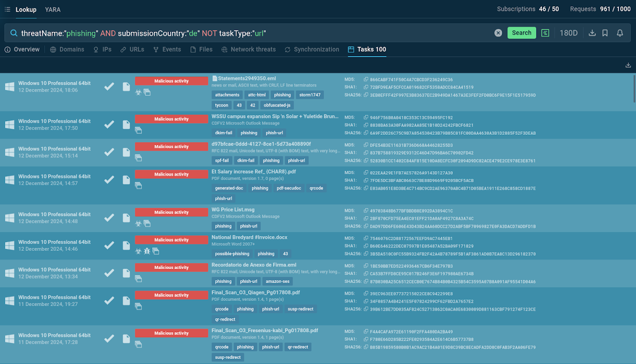Click the attc-html tag
Screen dimensions: 636x364
pos(257,95)
